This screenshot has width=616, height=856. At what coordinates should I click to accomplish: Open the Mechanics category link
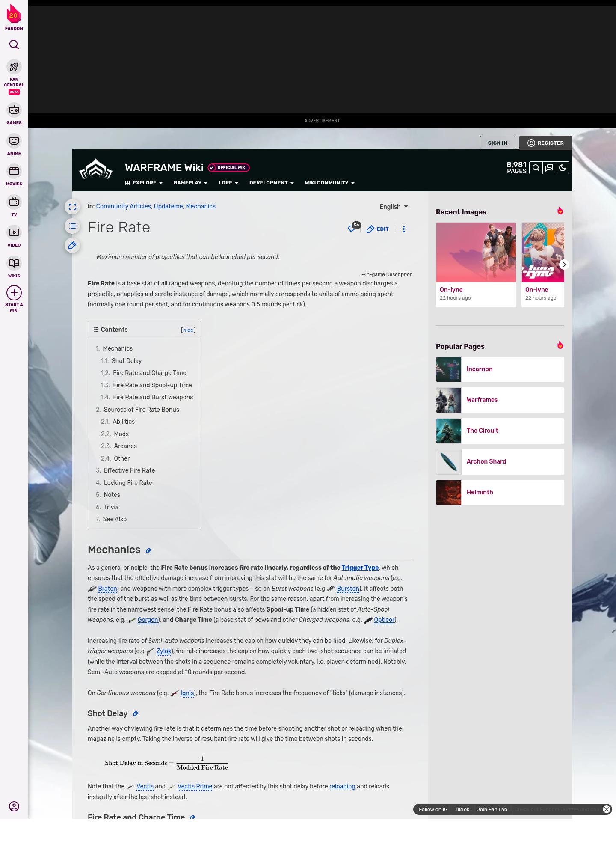[201, 206]
